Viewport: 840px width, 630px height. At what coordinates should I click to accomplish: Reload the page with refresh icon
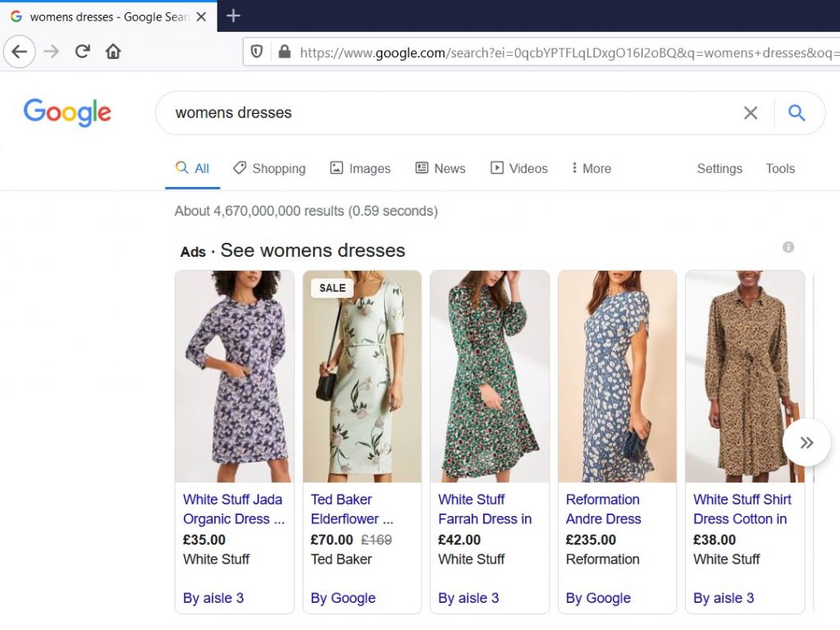point(82,52)
